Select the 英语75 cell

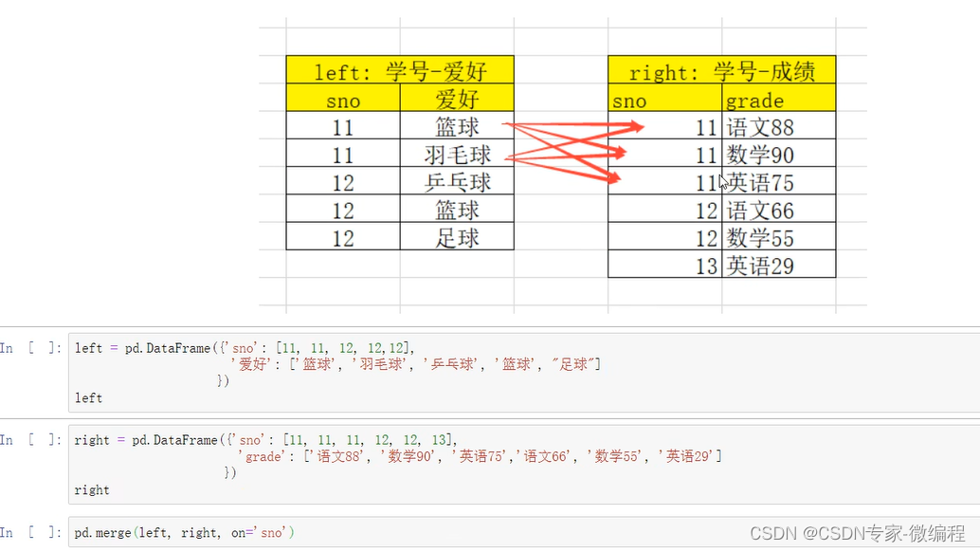(x=779, y=181)
